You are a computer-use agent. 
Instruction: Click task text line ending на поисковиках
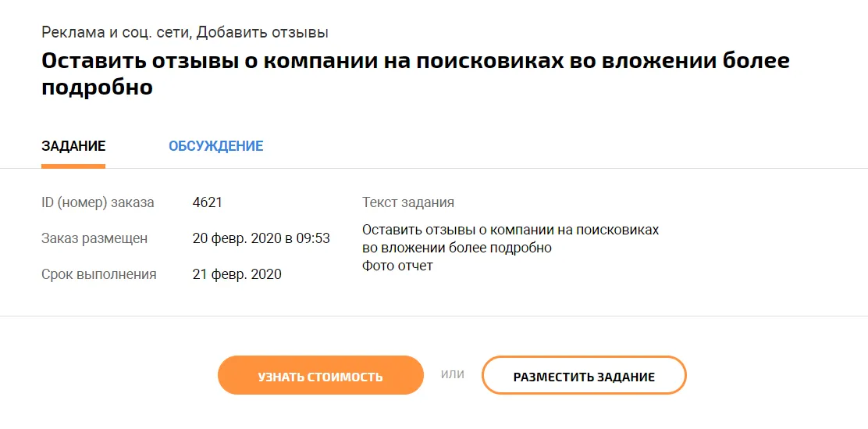click(510, 231)
